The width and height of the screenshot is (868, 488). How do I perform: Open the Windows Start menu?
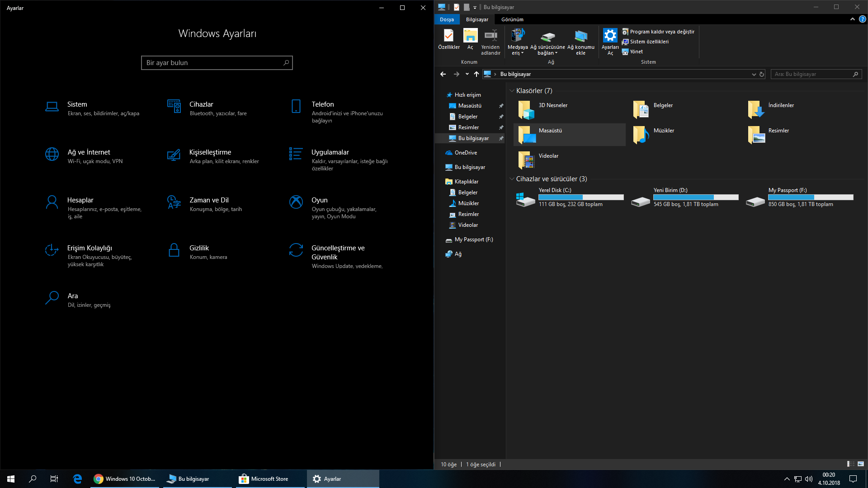pyautogui.click(x=11, y=479)
